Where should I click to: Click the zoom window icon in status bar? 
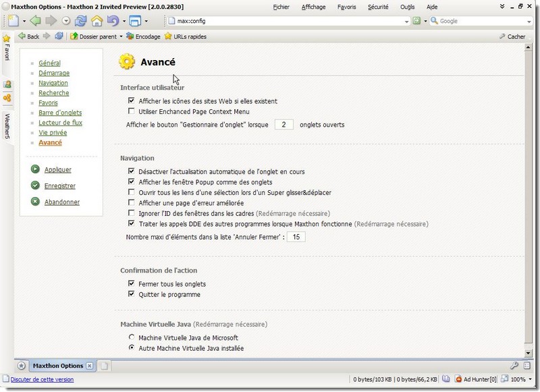pos(504,379)
